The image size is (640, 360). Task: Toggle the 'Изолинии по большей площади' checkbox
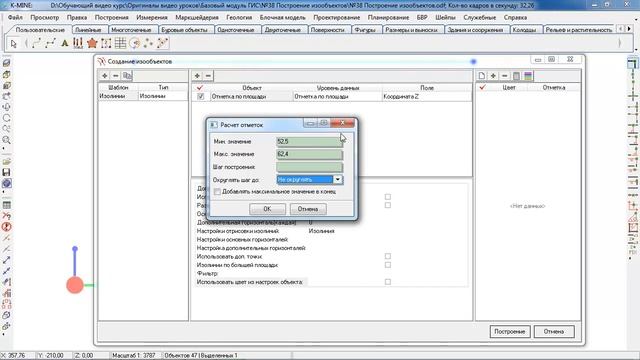388,265
